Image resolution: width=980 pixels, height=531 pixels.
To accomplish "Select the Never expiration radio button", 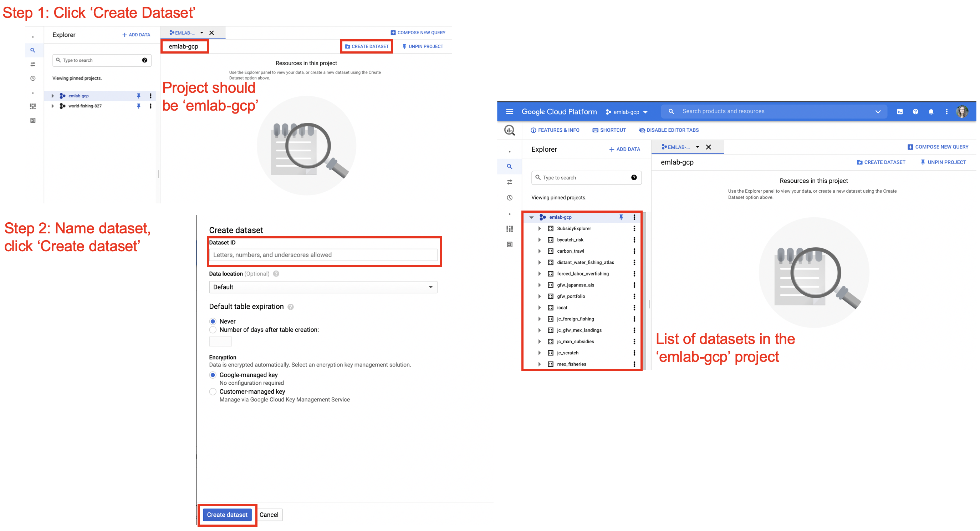I will tap(213, 321).
